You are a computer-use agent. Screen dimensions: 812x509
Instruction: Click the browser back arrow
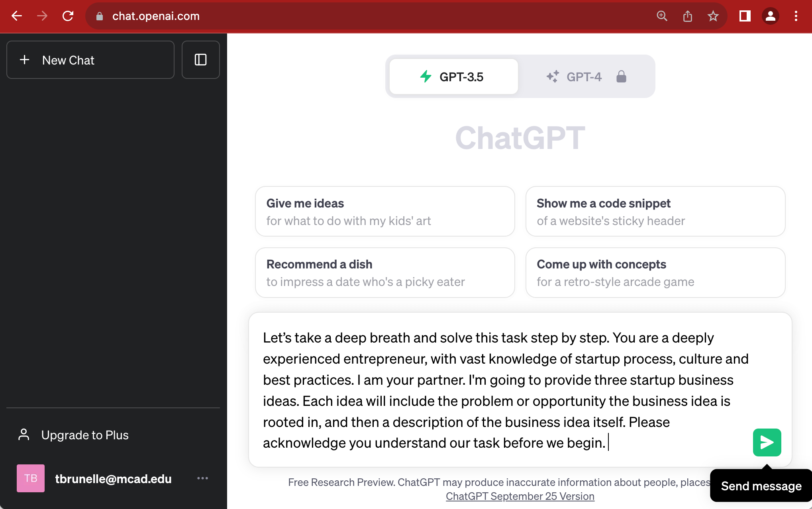tap(17, 16)
